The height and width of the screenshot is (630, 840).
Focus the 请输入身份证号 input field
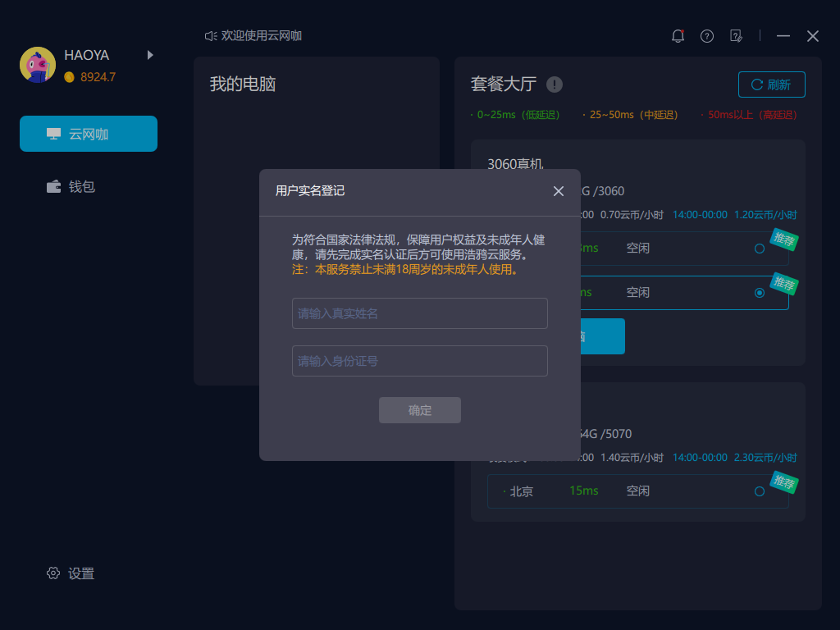click(419, 361)
